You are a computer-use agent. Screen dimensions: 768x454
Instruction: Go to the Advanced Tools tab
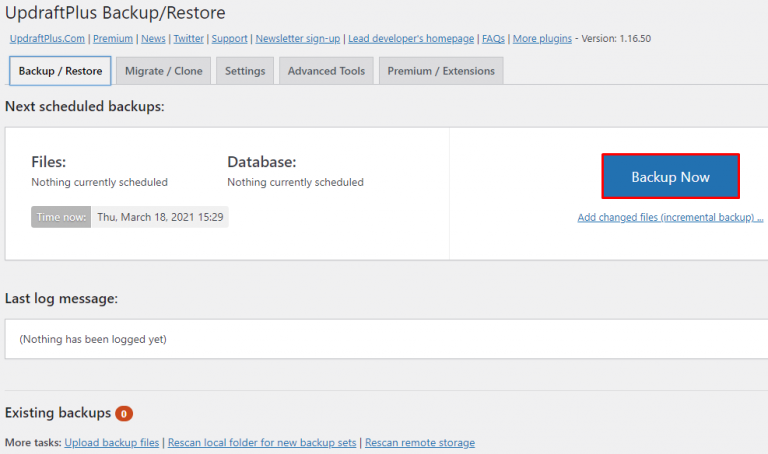click(x=326, y=71)
